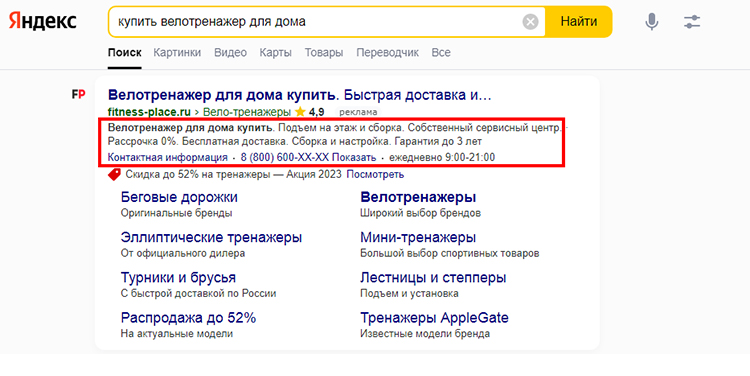This screenshot has height=376, width=750.
Task: Show the full phone via Показать
Action: click(x=354, y=157)
